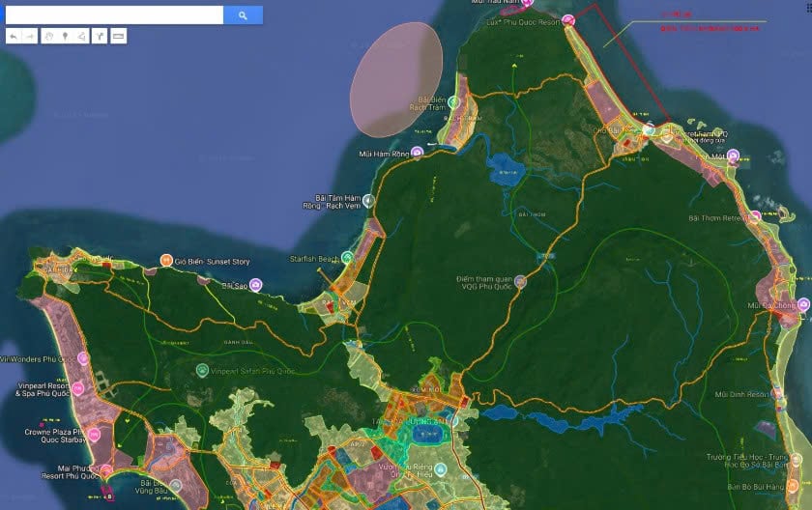Image resolution: width=812 pixels, height=510 pixels.
Task: Click the blue search magnifier button
Action: coord(243,15)
